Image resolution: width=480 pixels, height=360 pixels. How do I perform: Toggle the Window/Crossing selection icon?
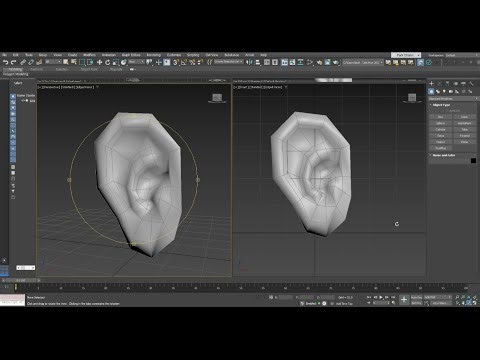coord(90,62)
